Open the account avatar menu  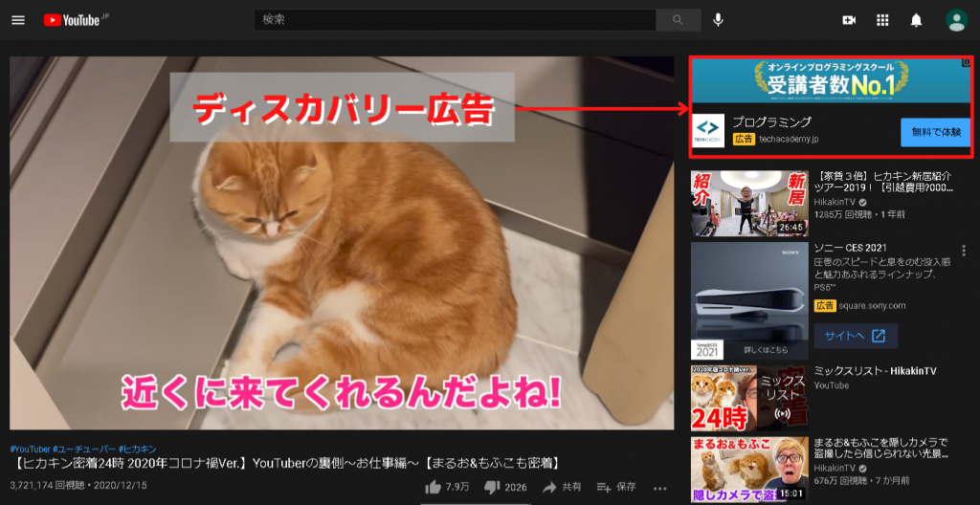(956, 20)
